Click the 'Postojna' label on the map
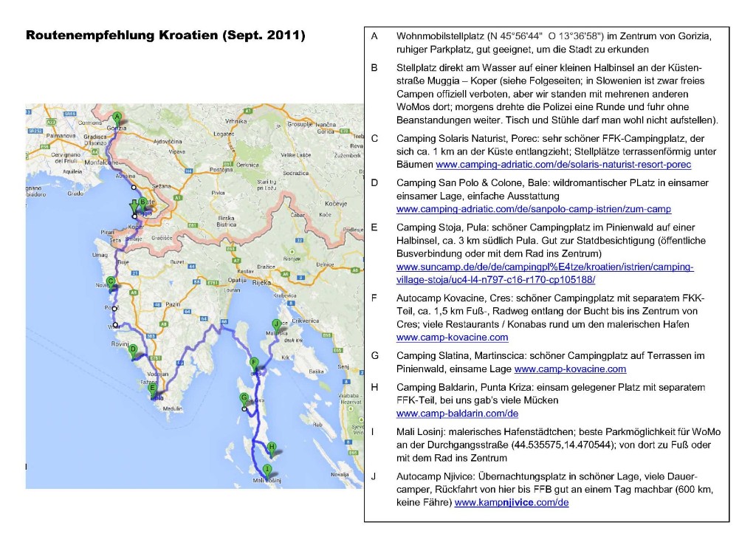The image size is (756, 534). point(221,170)
